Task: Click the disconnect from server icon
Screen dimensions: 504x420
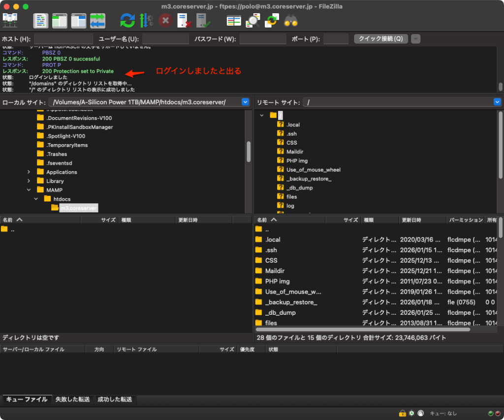Action: tap(185, 20)
